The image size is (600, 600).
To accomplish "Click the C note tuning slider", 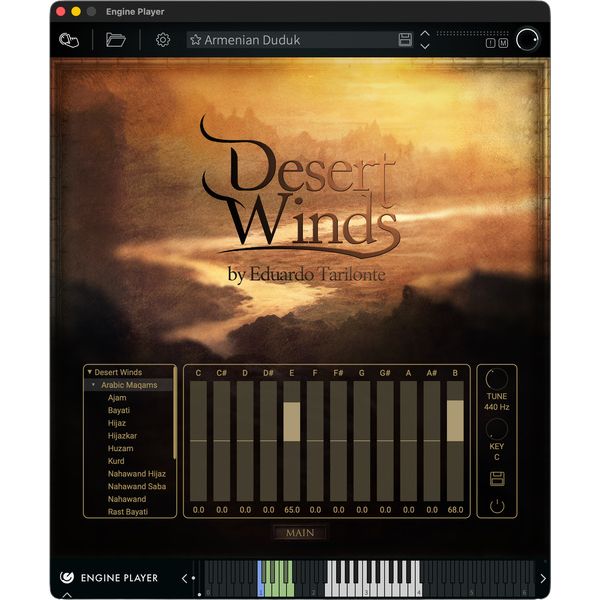I will (198, 441).
